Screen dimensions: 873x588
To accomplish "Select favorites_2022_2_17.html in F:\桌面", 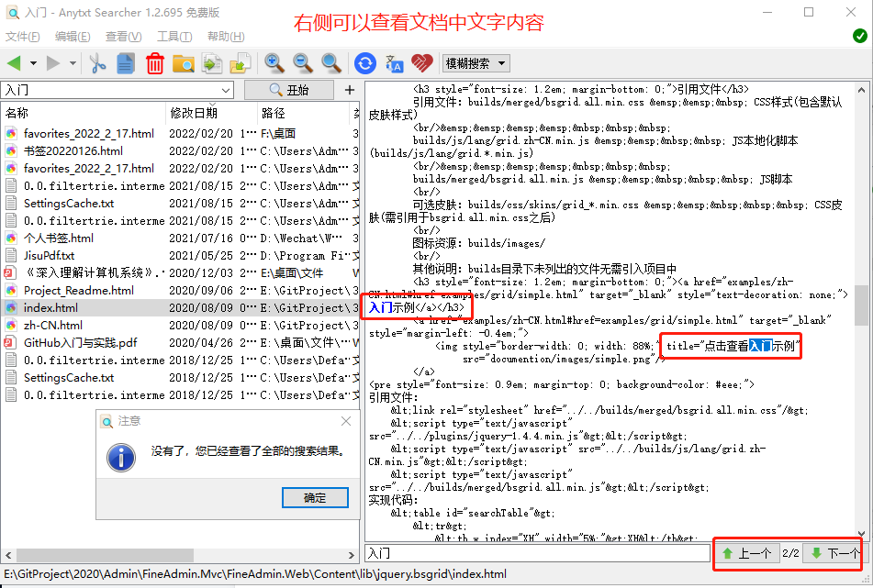I will (181, 134).
